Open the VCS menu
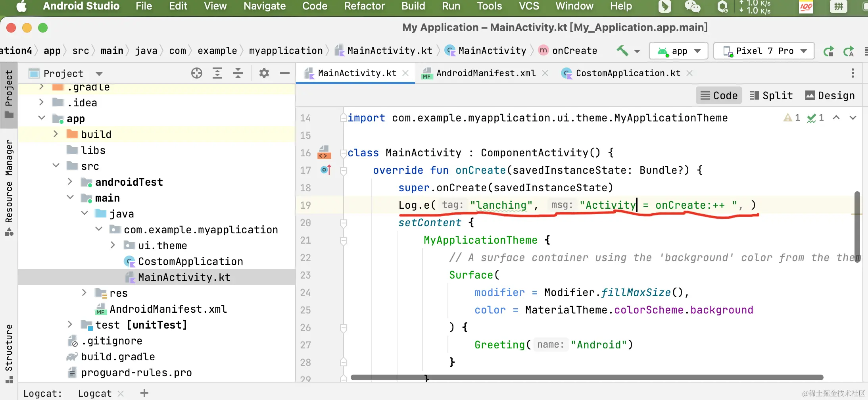The width and height of the screenshot is (868, 400). pyautogui.click(x=529, y=6)
